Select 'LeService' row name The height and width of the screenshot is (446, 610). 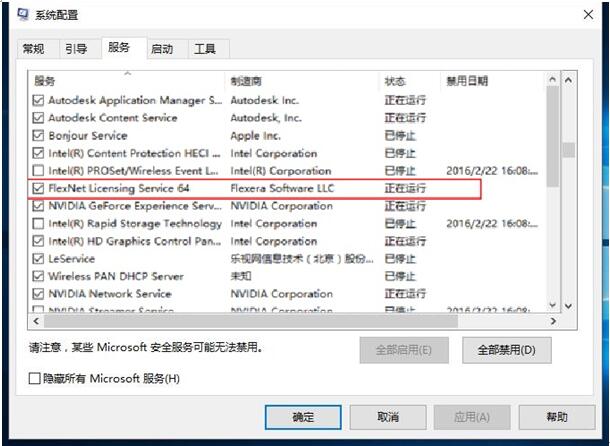72,258
